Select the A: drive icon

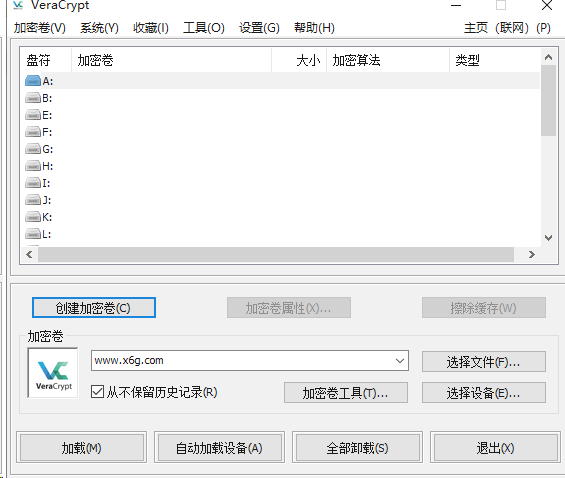coord(33,81)
